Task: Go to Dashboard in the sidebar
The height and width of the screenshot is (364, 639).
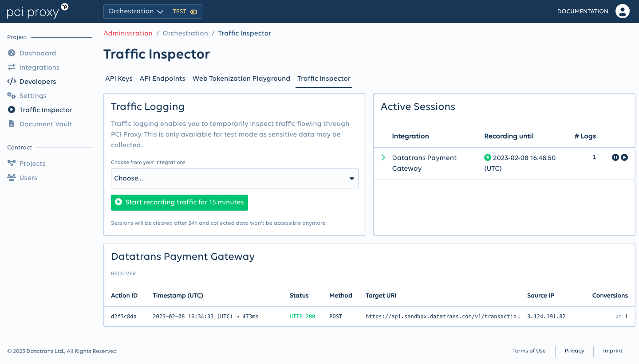Action: (38, 53)
